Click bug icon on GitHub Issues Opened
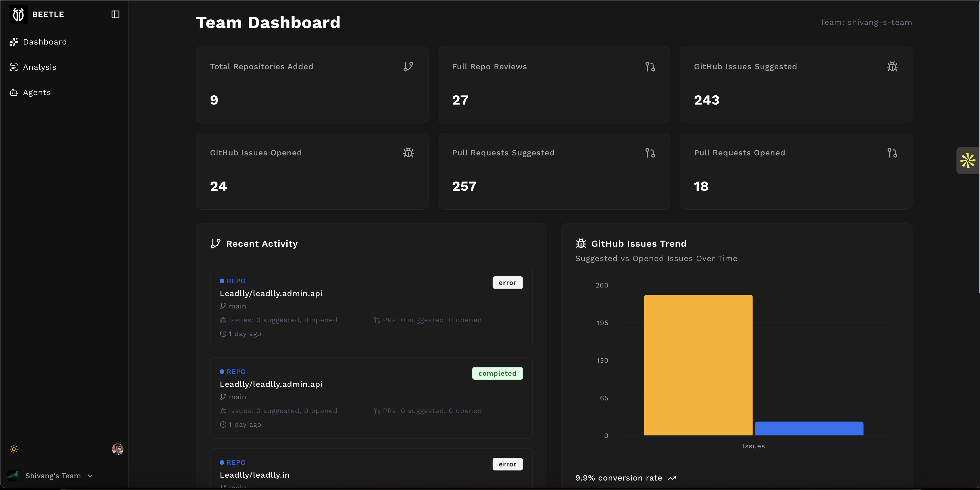980x490 pixels. [x=408, y=153]
